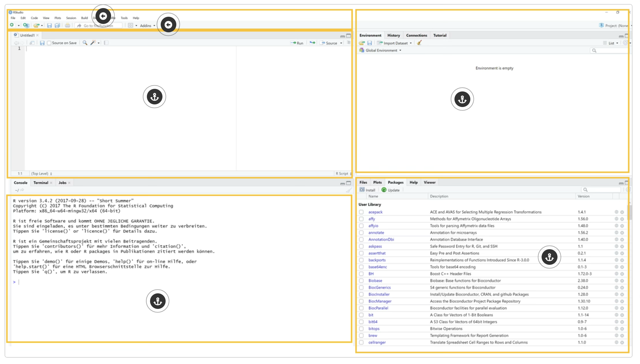The width and height of the screenshot is (640, 364).
Task: Open the Session menu
Action: [x=71, y=18]
